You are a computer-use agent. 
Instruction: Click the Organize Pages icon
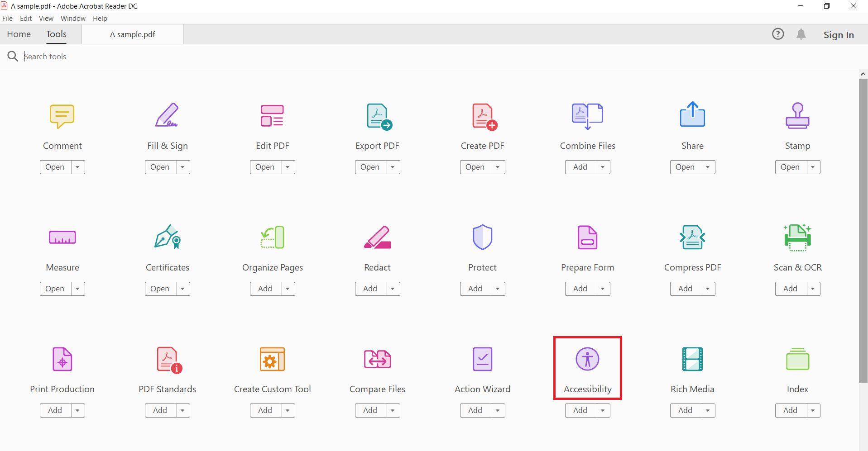[272, 237]
